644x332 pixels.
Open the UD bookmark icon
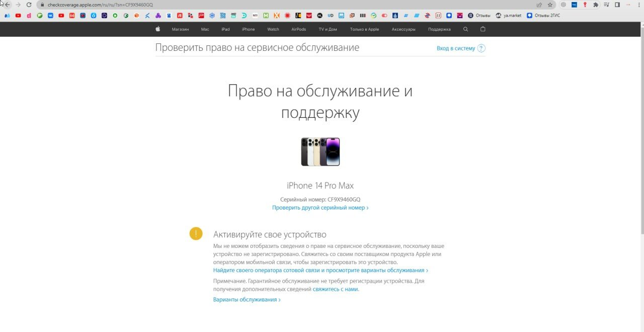tap(331, 16)
